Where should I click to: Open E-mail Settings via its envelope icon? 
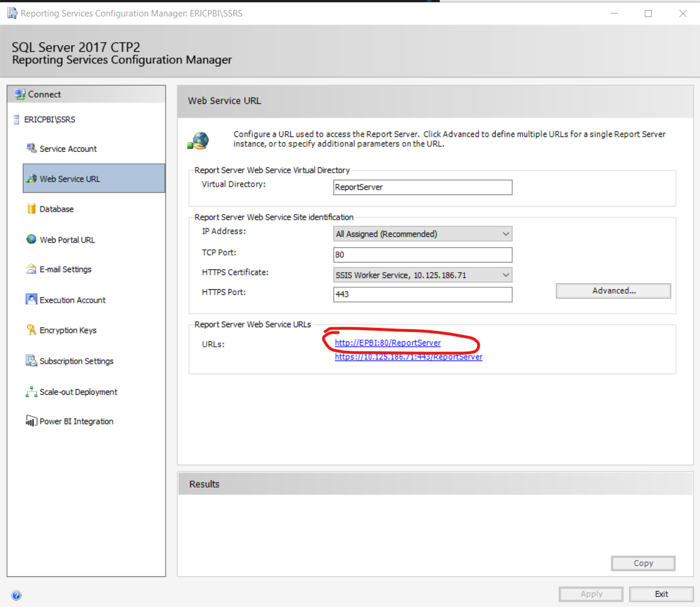[31, 269]
